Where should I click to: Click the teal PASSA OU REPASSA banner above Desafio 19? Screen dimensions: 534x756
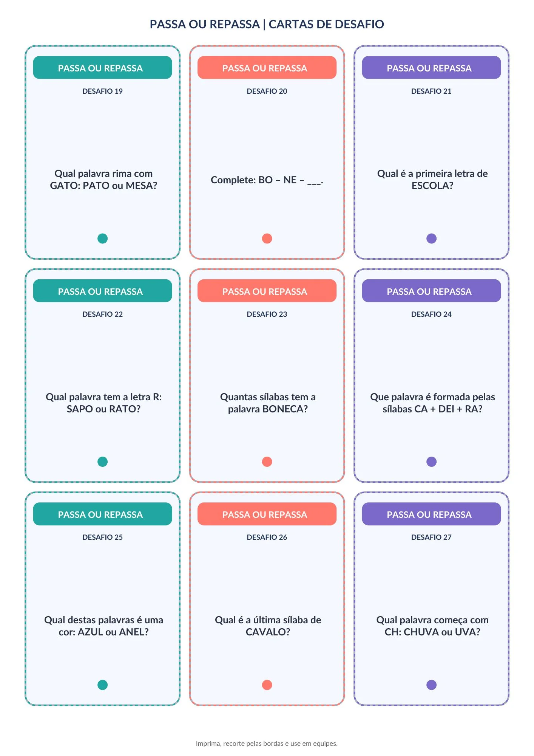[102, 68]
